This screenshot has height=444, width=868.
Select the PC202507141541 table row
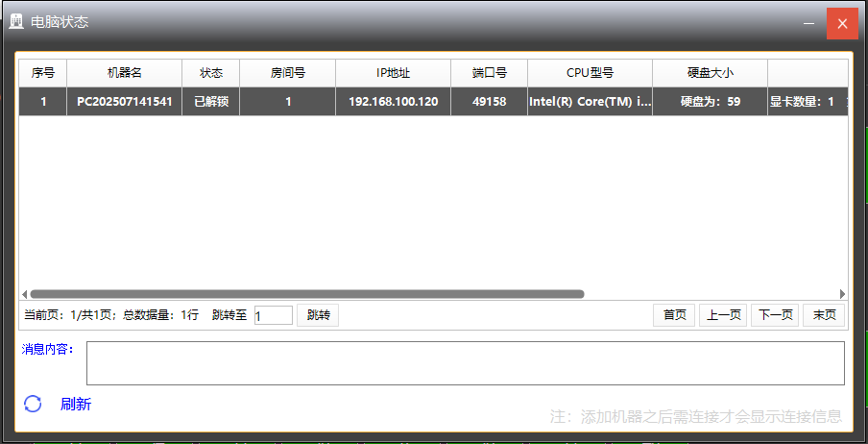tap(125, 102)
